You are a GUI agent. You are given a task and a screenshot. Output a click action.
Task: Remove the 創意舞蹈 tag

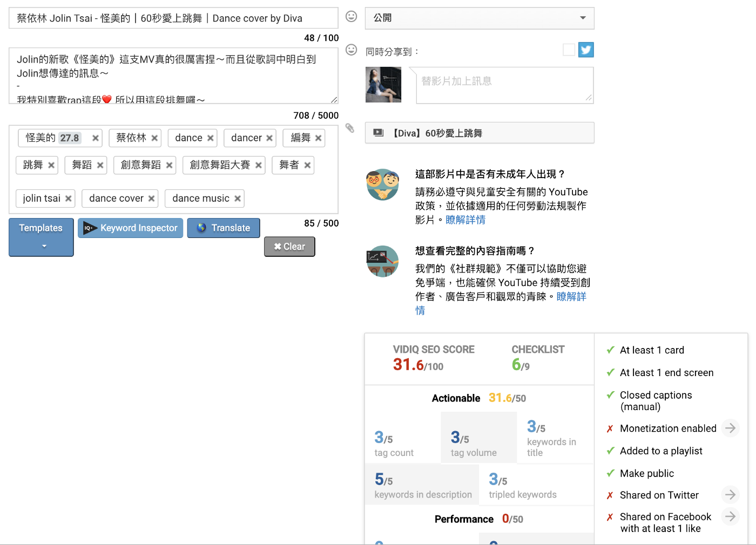pos(170,165)
